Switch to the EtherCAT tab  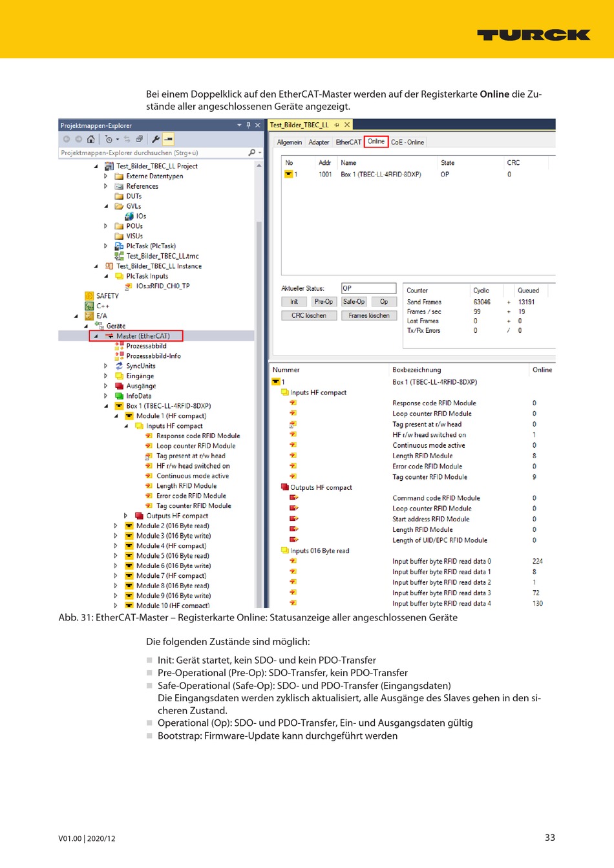[348, 142]
